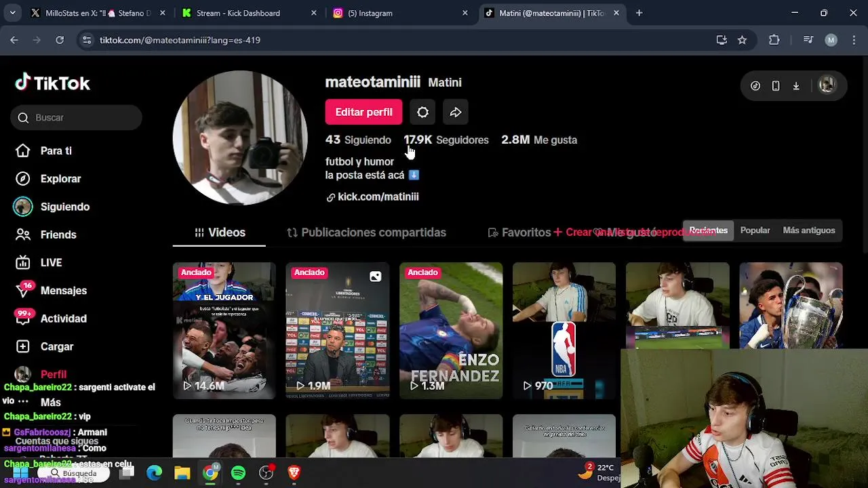The width and height of the screenshot is (868, 488).
Task: Switch to Favoritos tab
Action: 519,232
